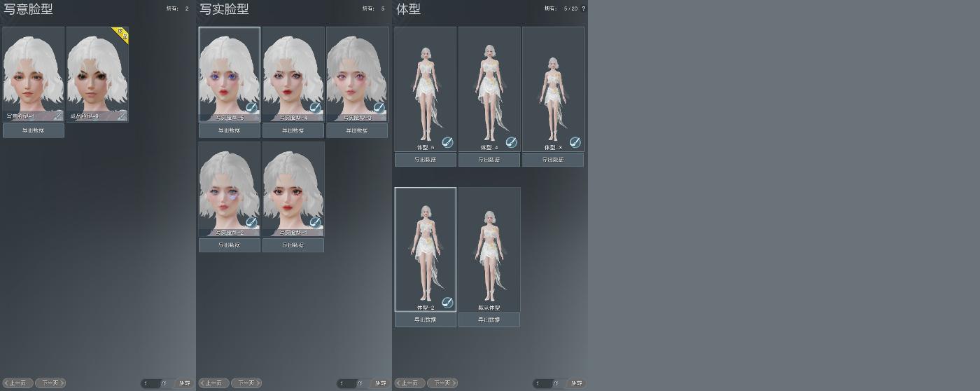Select the 体型 4 body thumbnail
The width and height of the screenshot is (980, 391).
click(489, 89)
